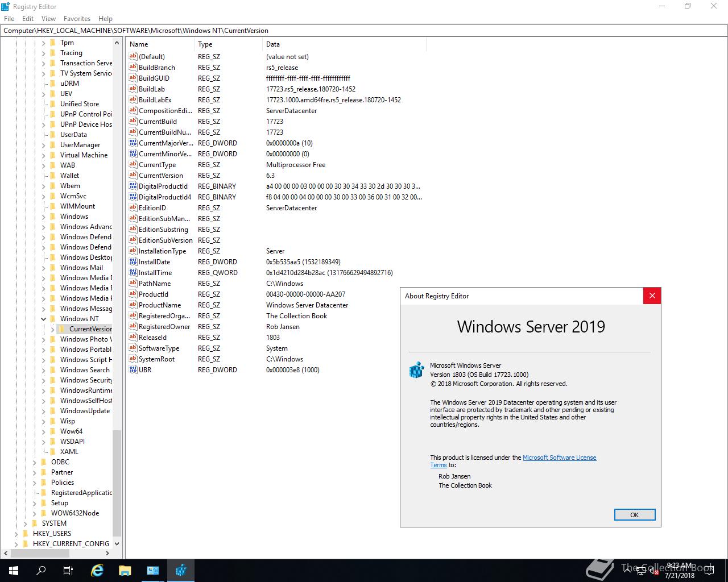This screenshot has height=582, width=728.
Task: Sort values by the Data column header
Action: tap(344, 44)
